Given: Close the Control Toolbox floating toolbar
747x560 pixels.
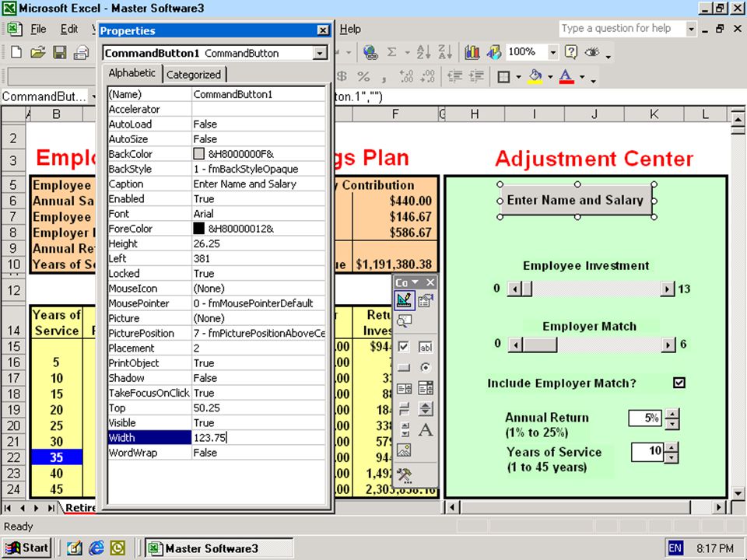Looking at the screenshot, I should [430, 282].
